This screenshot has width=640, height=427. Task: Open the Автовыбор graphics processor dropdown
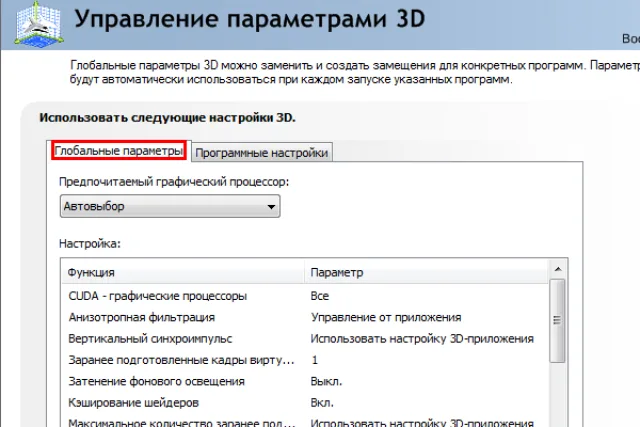click(x=170, y=206)
